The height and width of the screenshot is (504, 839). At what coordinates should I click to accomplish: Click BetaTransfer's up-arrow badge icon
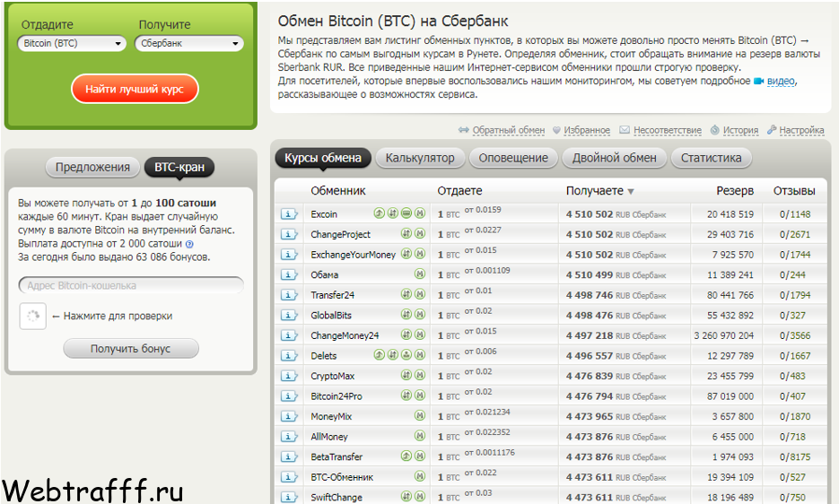point(406,456)
